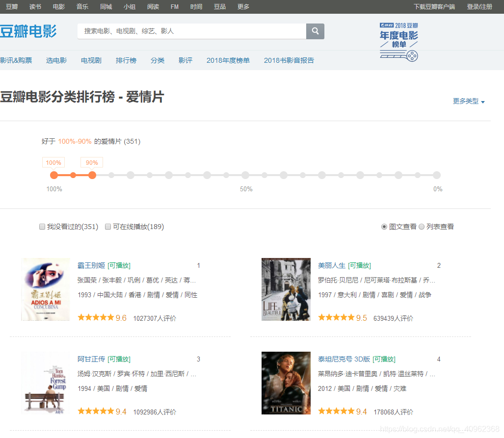The width and height of the screenshot is (504, 438).
Task: Click 2012 / 美国 info line
Action: (362, 388)
